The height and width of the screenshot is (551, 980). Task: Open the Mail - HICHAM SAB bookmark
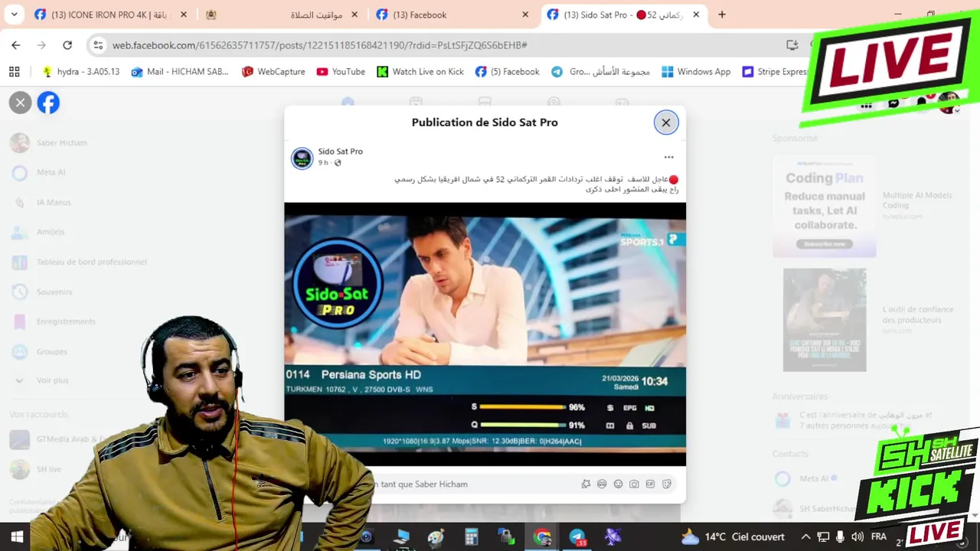click(180, 71)
